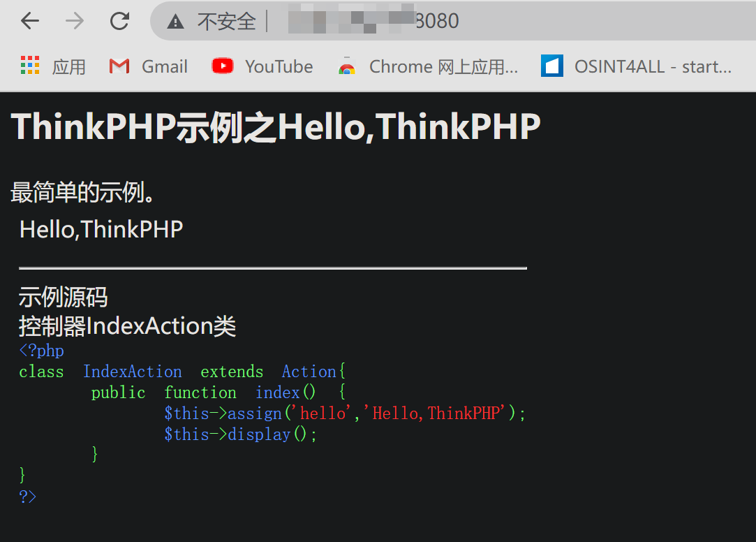The height and width of the screenshot is (542, 756).
Task: Open the apps grid icon in bookmarks bar
Action: [30, 65]
